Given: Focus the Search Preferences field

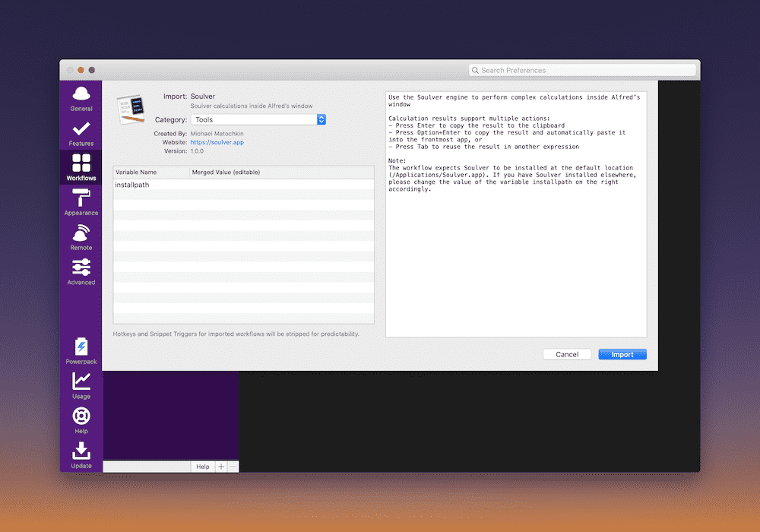Looking at the screenshot, I should [582, 70].
